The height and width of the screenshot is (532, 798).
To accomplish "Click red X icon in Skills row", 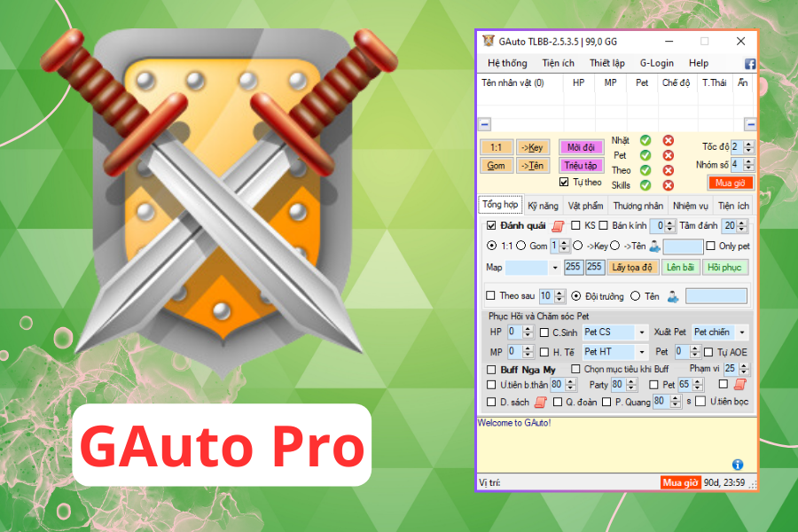I will [x=668, y=185].
